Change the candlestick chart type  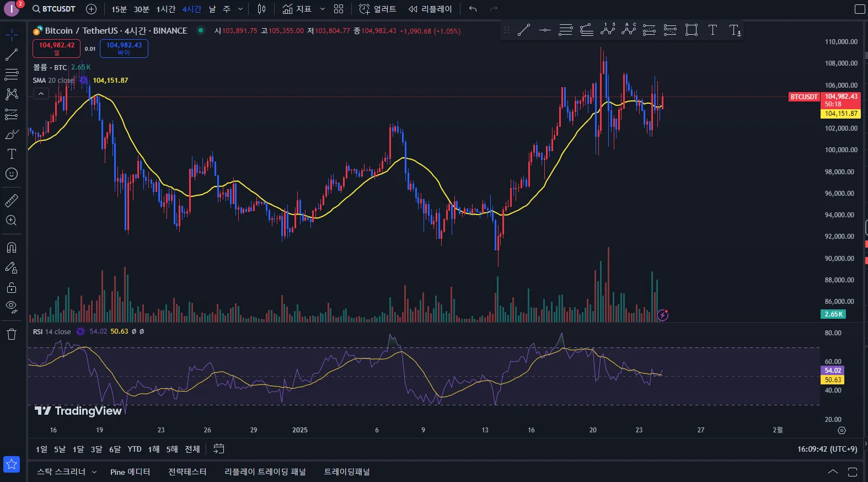tap(262, 9)
